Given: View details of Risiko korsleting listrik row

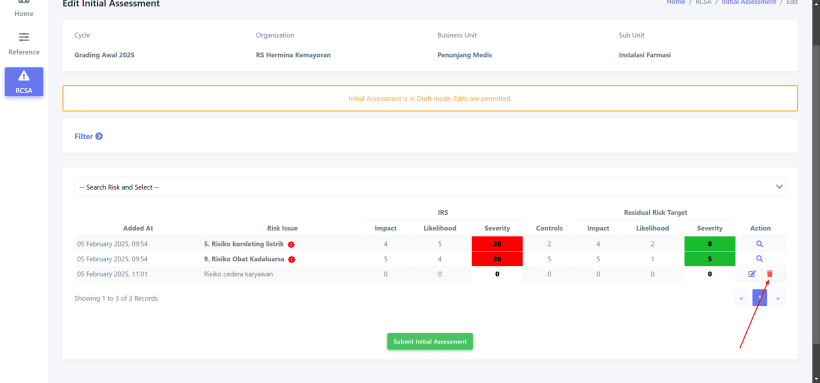Looking at the screenshot, I should pyautogui.click(x=759, y=244).
